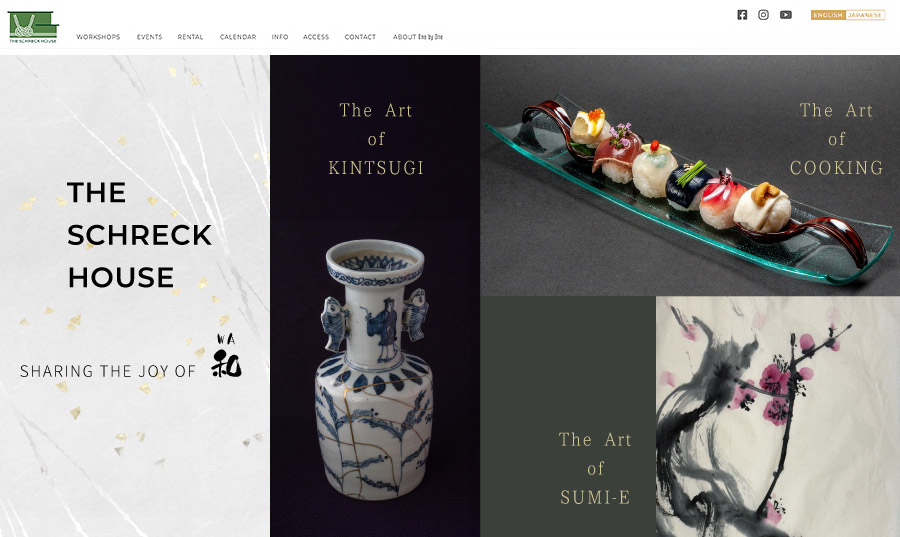This screenshot has width=900, height=537.
Task: Click The Schreck House logo
Action: click(x=33, y=27)
